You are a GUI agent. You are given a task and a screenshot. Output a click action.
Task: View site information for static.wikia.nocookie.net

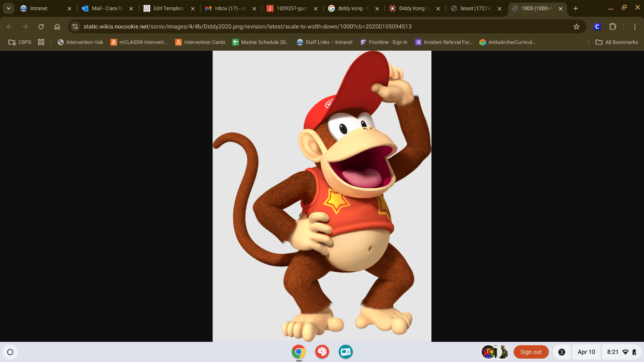[x=75, y=27]
